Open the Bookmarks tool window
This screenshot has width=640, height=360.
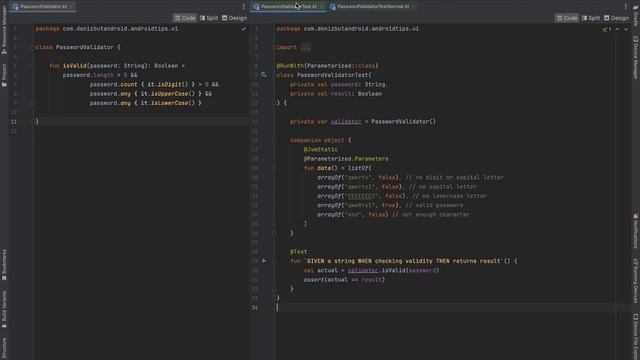(x=4, y=264)
